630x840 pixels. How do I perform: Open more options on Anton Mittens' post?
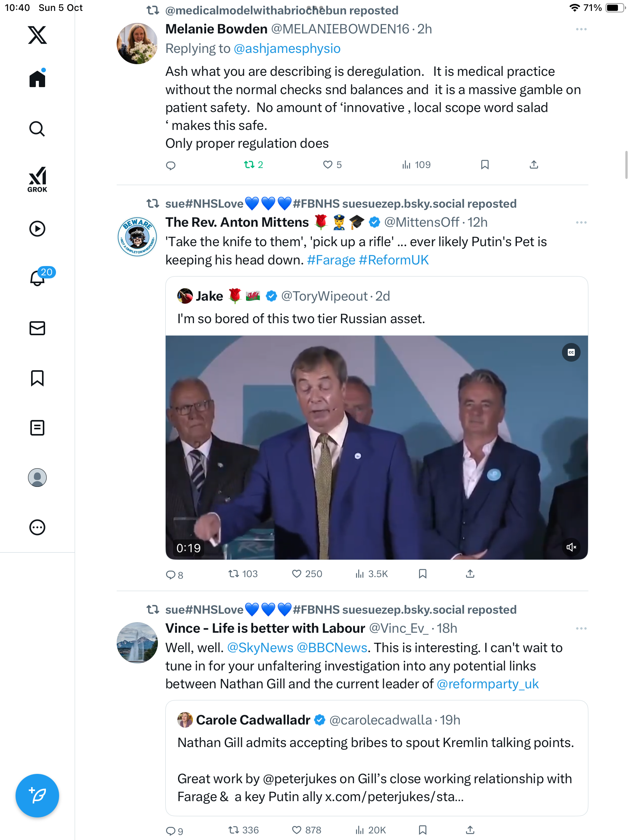581,222
